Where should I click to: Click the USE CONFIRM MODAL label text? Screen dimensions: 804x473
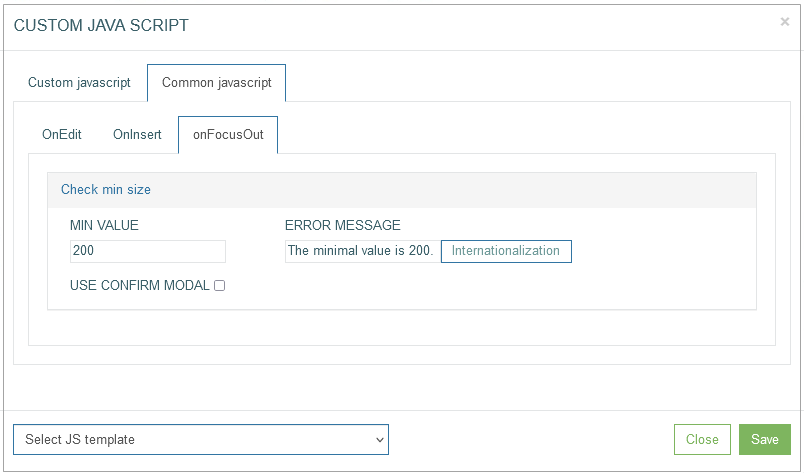tap(139, 286)
